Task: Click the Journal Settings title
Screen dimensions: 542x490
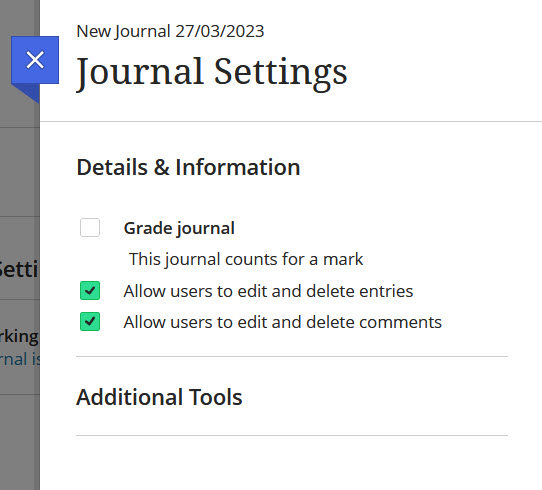Action: (x=212, y=72)
